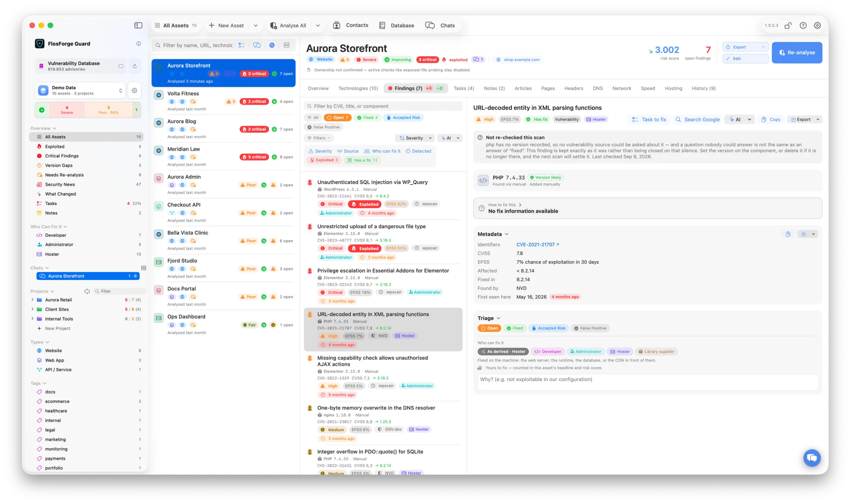The width and height of the screenshot is (851, 504).
Task: Toggle the False Positive filter chip
Action: 323,127
